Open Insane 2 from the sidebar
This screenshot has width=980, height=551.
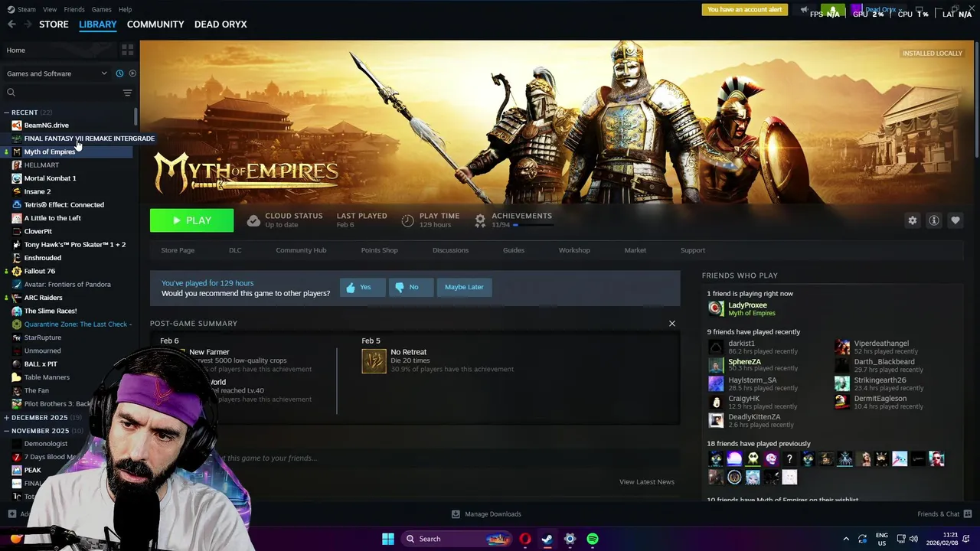click(37, 191)
